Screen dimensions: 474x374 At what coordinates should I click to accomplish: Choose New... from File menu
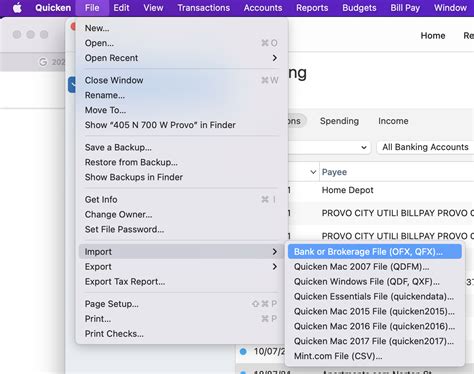[182, 28]
